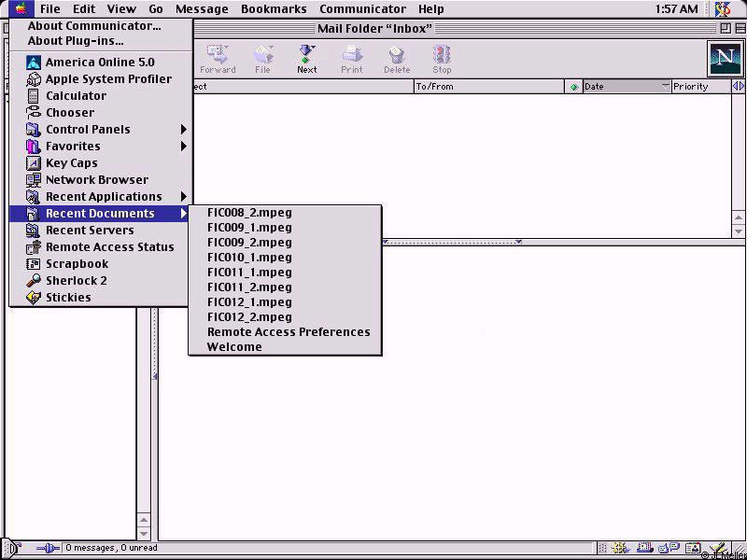Click the Print toolbar icon
Screen dimensions: 747x560
tap(352, 58)
